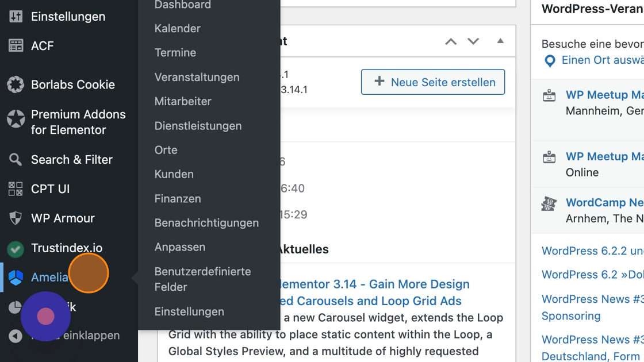Viewport: 644px width, 362px height.
Task: Open the WordCamp Arnhem event link
Action: pos(604,202)
